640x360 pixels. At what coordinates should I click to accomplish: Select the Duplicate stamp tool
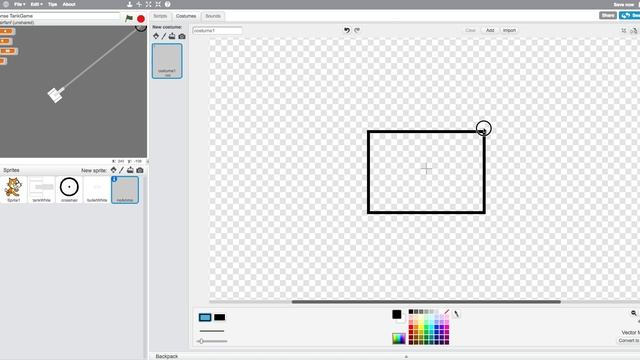coord(129,4)
